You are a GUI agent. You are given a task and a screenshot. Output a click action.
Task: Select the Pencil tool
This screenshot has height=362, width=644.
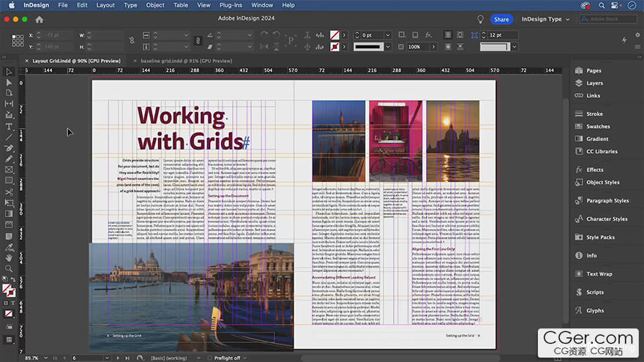click(x=9, y=159)
